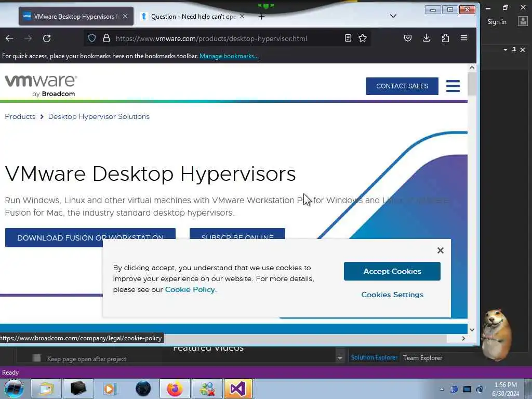Click the CONTACT SALES button
532x399 pixels.
(402, 86)
